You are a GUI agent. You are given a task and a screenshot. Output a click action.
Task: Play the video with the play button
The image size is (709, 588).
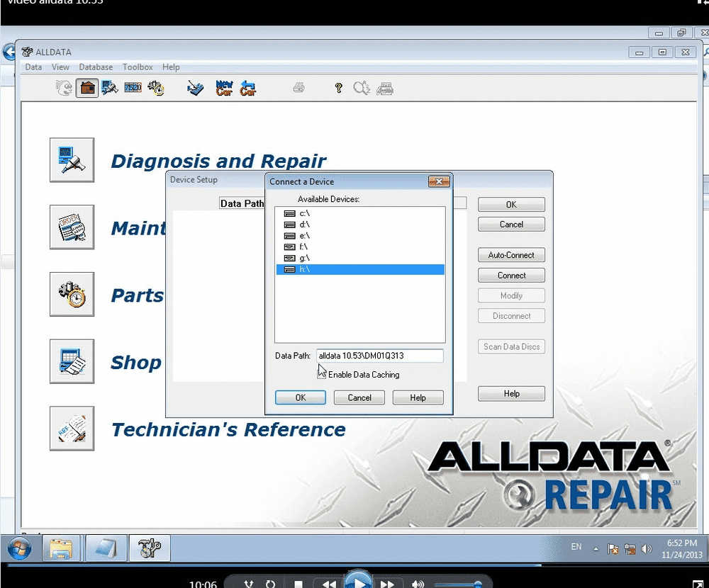[358, 582]
